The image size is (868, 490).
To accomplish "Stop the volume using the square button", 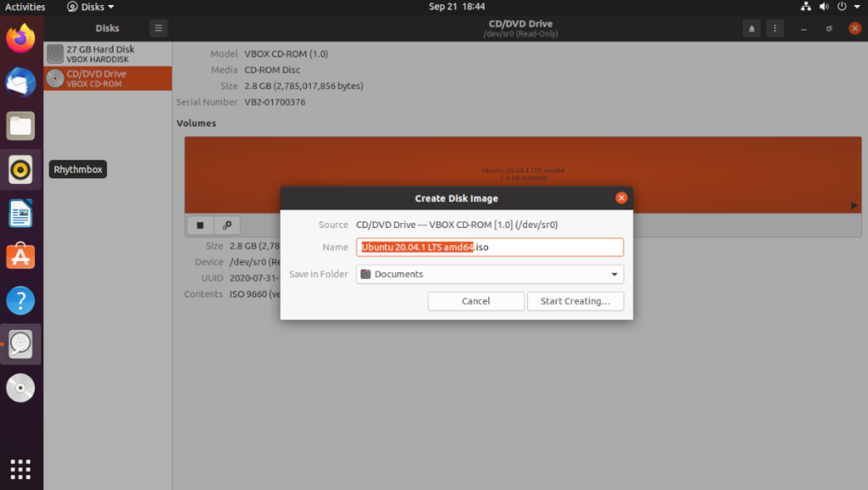I will point(200,225).
